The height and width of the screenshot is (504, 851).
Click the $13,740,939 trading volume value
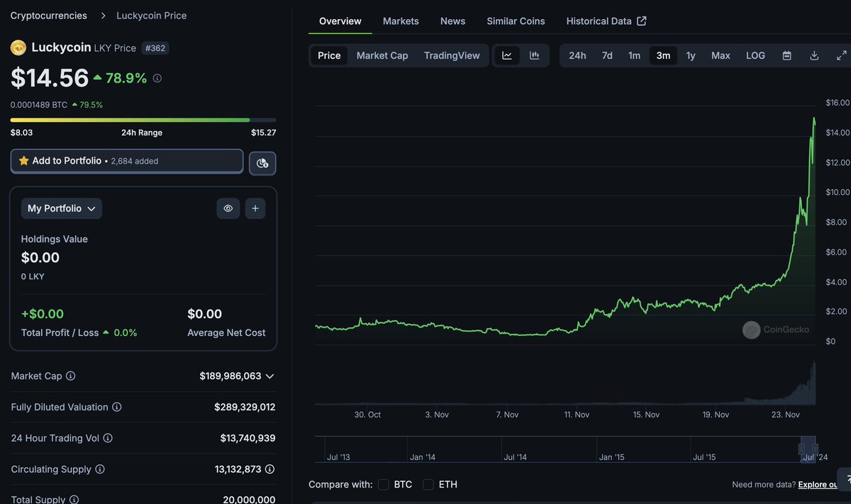(247, 439)
